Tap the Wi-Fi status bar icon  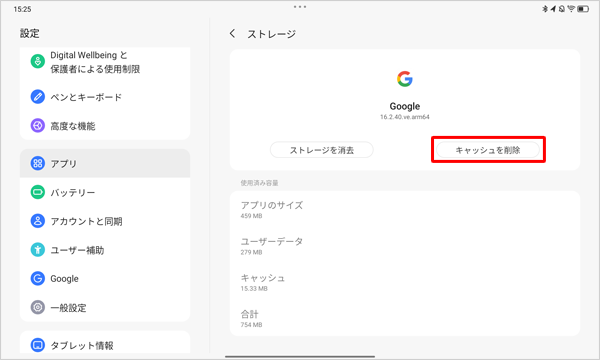[571, 8]
